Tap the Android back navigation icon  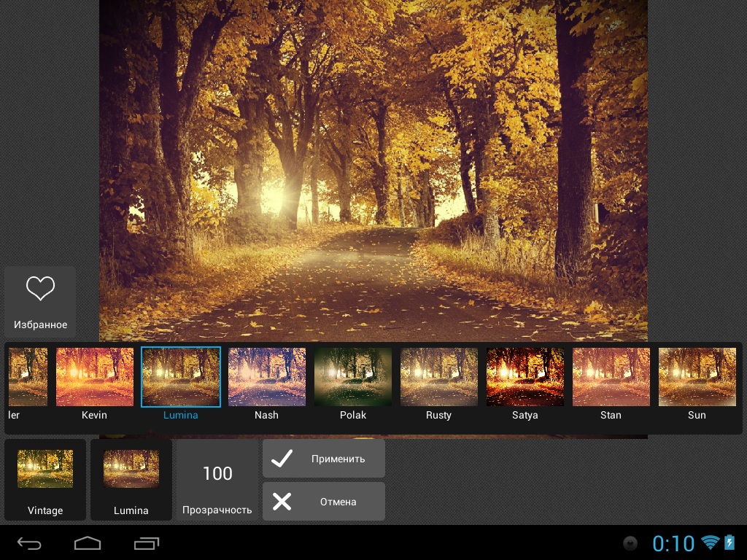29,543
